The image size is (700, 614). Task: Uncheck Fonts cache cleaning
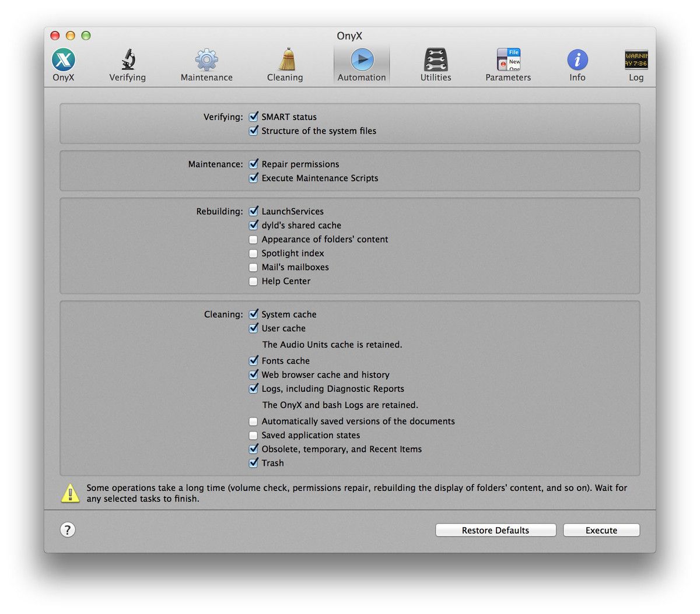(x=254, y=360)
